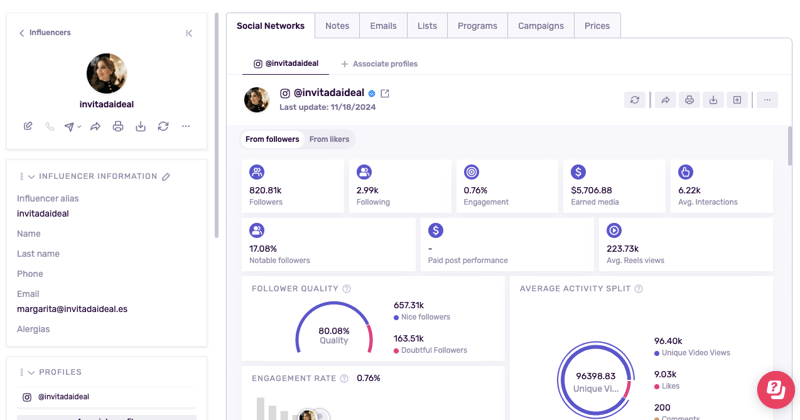Refresh profile data in right toolbar
The height and width of the screenshot is (420, 800).
click(635, 100)
